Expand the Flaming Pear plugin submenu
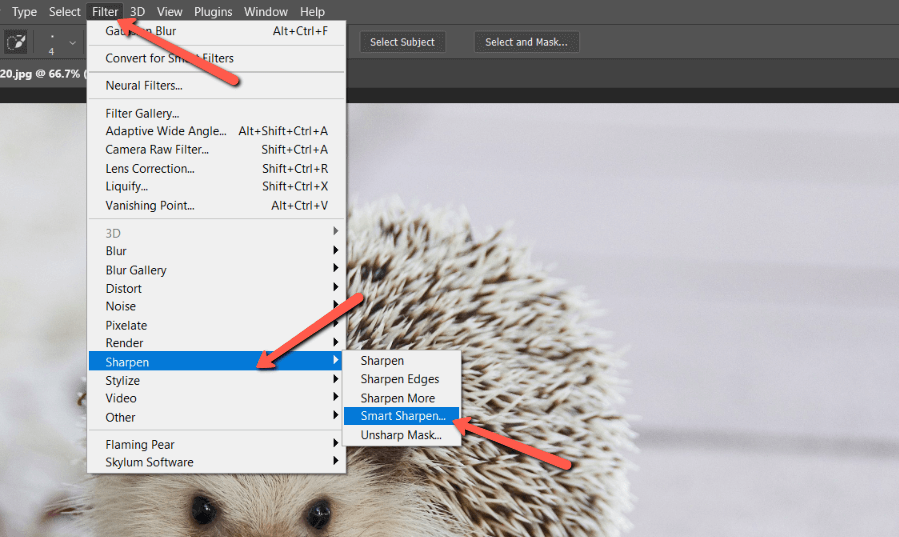This screenshot has width=899, height=537. [x=140, y=444]
